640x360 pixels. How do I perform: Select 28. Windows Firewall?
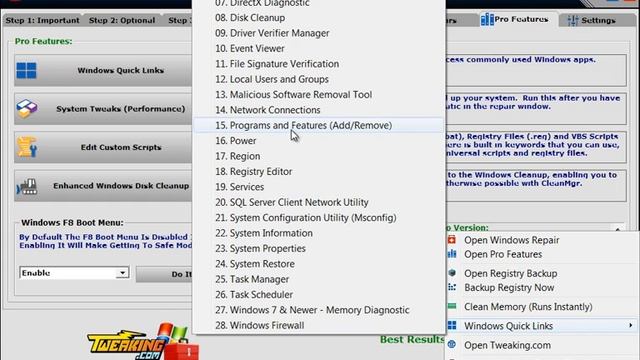pos(318,325)
